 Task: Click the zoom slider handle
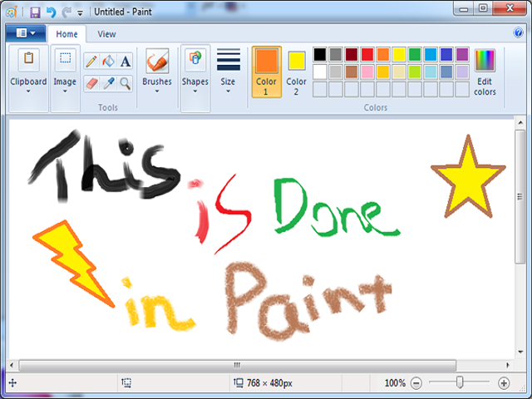point(460,382)
